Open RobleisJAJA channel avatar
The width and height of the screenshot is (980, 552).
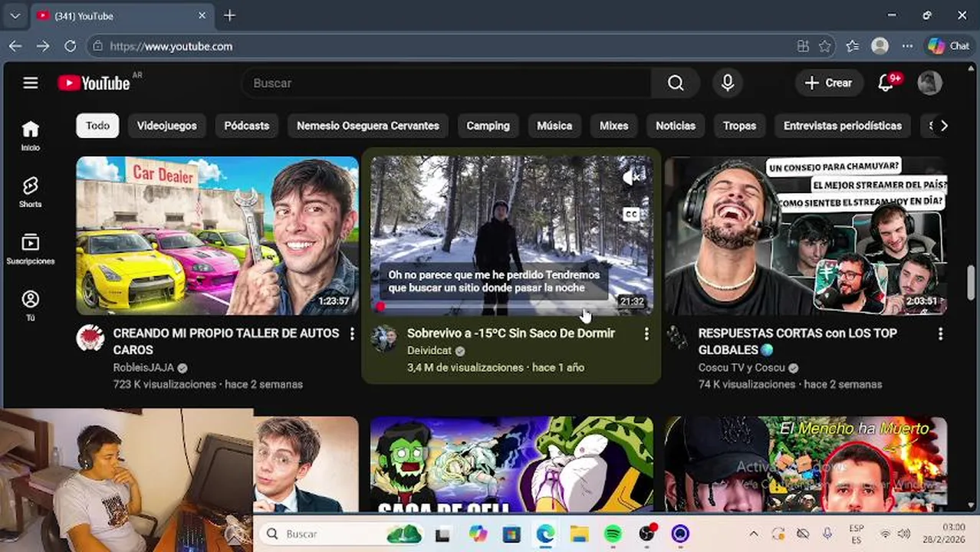pyautogui.click(x=90, y=337)
